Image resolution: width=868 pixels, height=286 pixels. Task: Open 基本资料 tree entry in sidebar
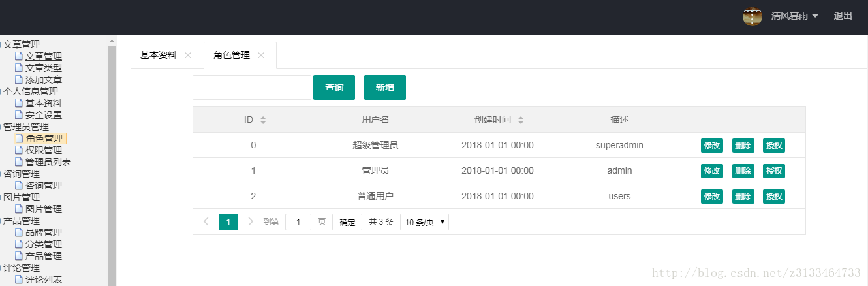click(44, 103)
